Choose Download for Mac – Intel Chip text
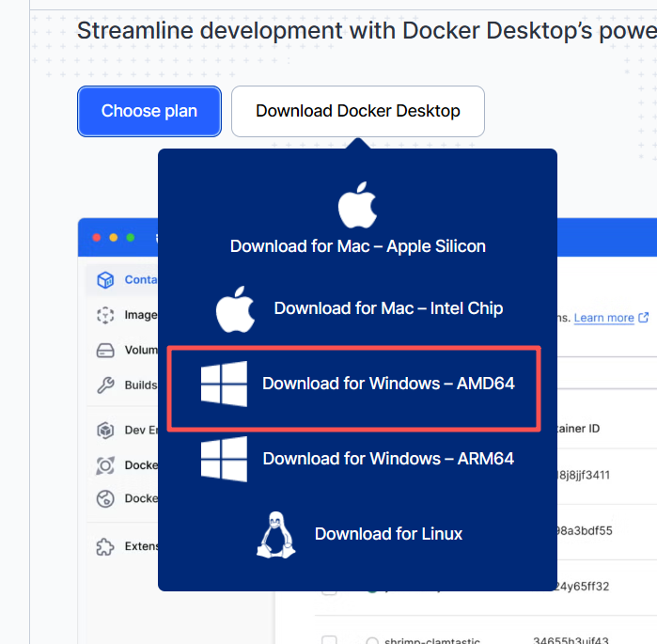This screenshot has height=644, width=657. point(388,308)
